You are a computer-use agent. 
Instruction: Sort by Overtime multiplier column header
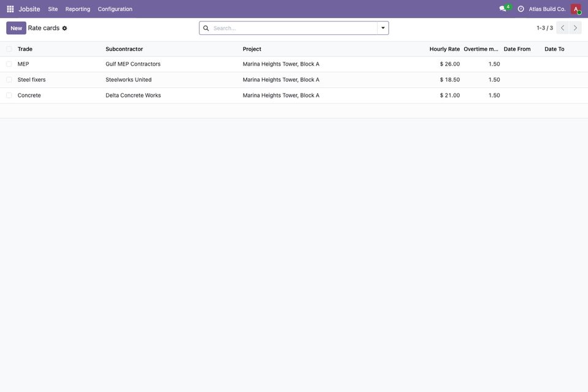[481, 49]
